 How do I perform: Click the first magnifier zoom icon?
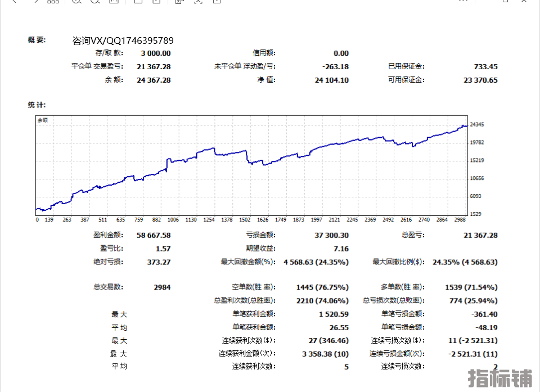pyautogui.click(x=77, y=2)
